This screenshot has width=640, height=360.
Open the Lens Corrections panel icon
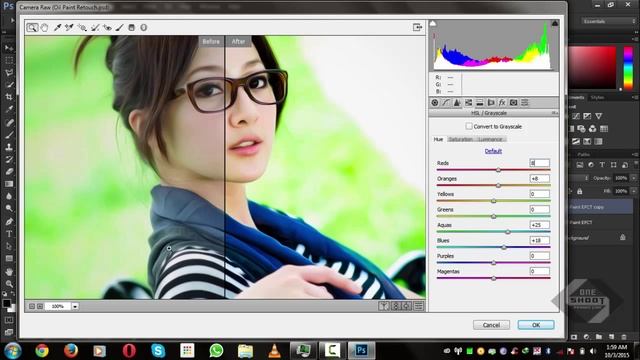click(491, 102)
